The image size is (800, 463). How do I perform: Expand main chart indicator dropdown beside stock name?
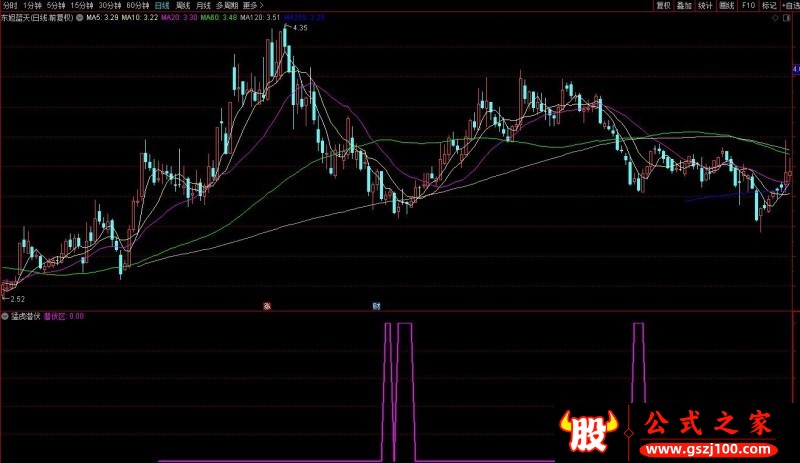80,17
